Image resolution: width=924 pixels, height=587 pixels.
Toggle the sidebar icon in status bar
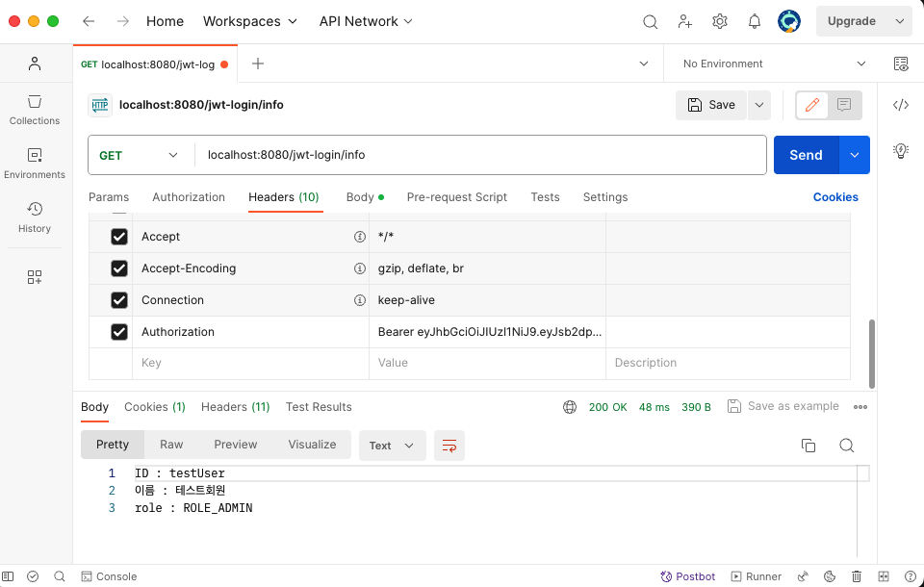8,576
